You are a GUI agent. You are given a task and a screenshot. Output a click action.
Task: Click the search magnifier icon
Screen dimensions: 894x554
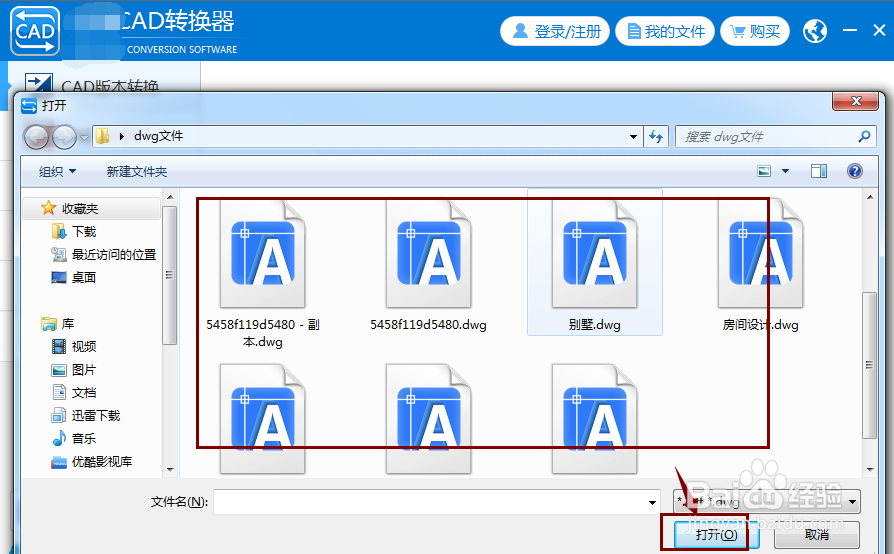click(x=864, y=136)
